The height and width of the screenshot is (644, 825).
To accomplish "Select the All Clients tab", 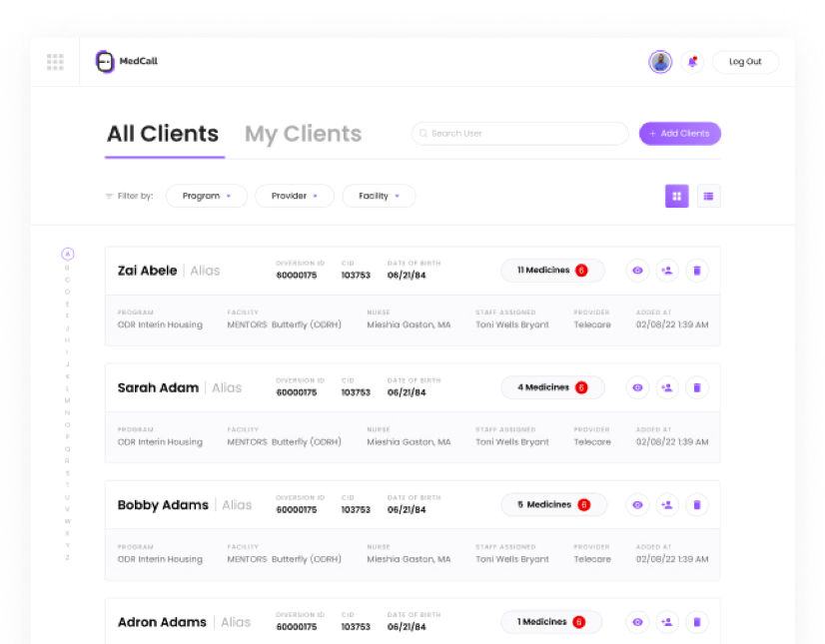I will coord(163,134).
